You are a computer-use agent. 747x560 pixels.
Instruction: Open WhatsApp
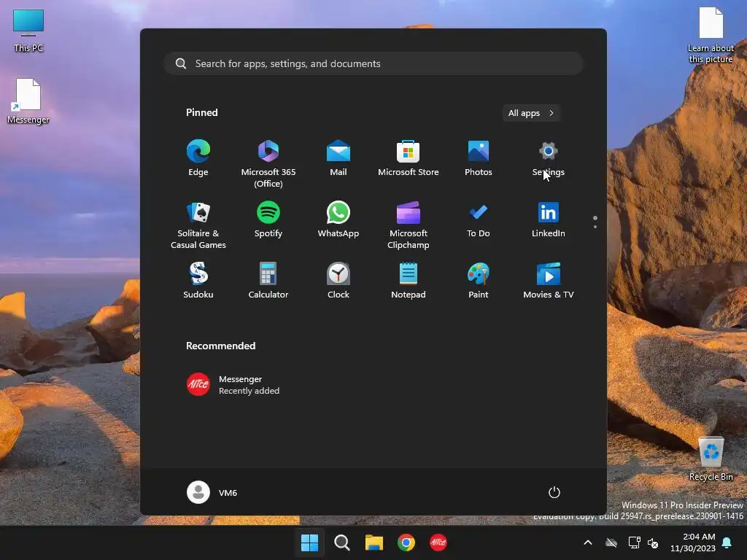pos(338,219)
